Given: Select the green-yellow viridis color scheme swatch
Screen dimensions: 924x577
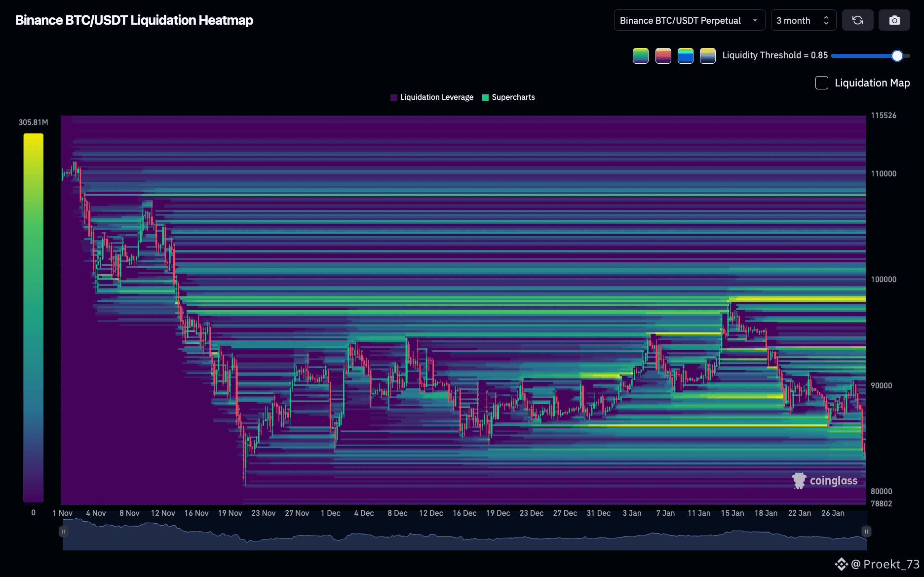Looking at the screenshot, I should click(640, 56).
